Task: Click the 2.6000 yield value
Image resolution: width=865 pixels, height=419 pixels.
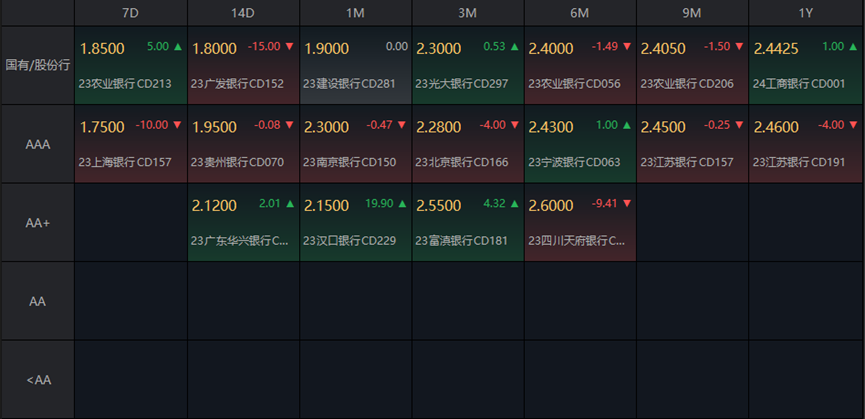Action: pyautogui.click(x=551, y=206)
